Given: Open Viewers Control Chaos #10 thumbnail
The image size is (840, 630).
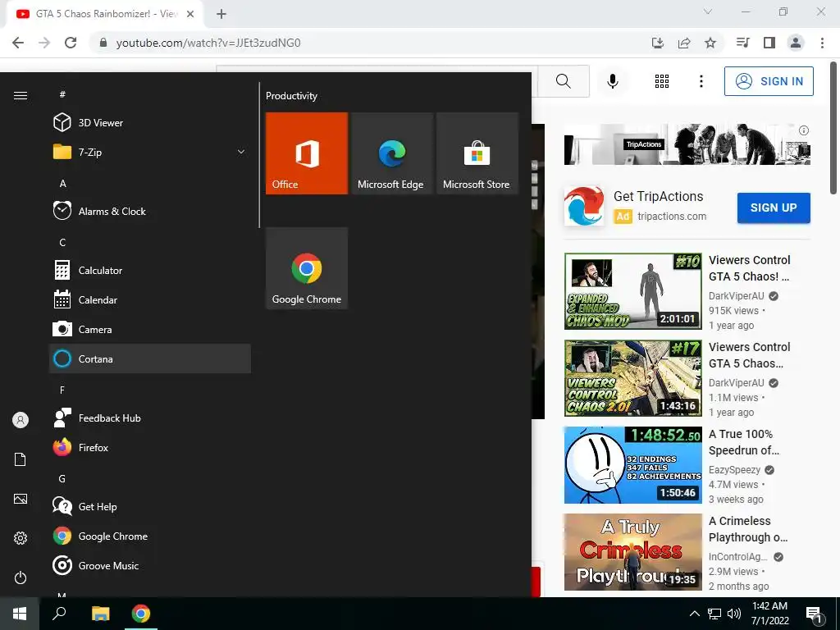Looking at the screenshot, I should [633, 291].
